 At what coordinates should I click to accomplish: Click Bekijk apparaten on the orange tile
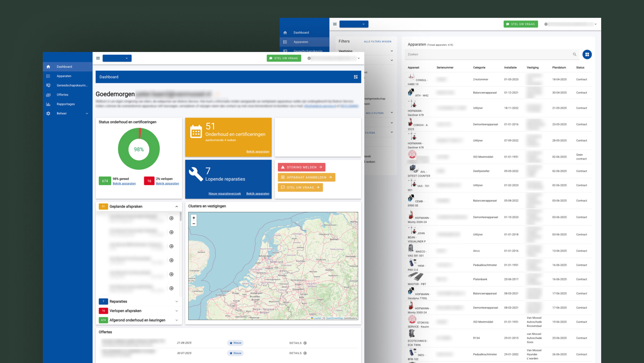258,152
